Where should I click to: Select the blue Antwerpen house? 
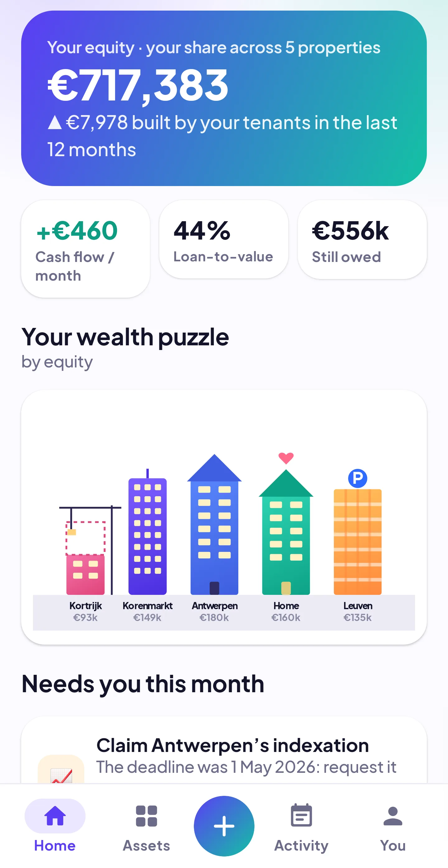214,524
